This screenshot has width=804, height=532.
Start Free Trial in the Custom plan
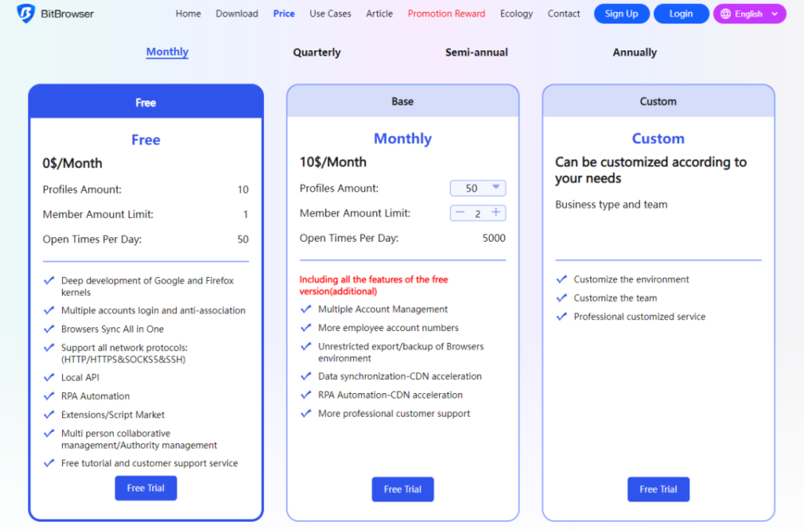[x=658, y=489]
